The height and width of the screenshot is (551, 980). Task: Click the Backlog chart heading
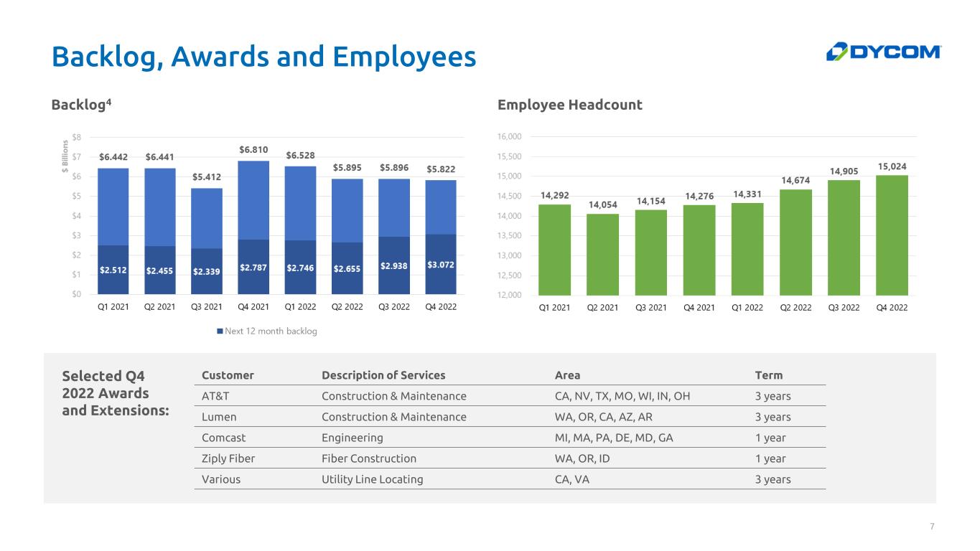[81, 105]
